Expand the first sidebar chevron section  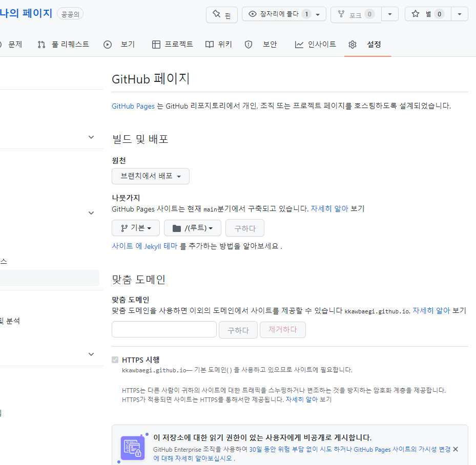[x=91, y=137]
